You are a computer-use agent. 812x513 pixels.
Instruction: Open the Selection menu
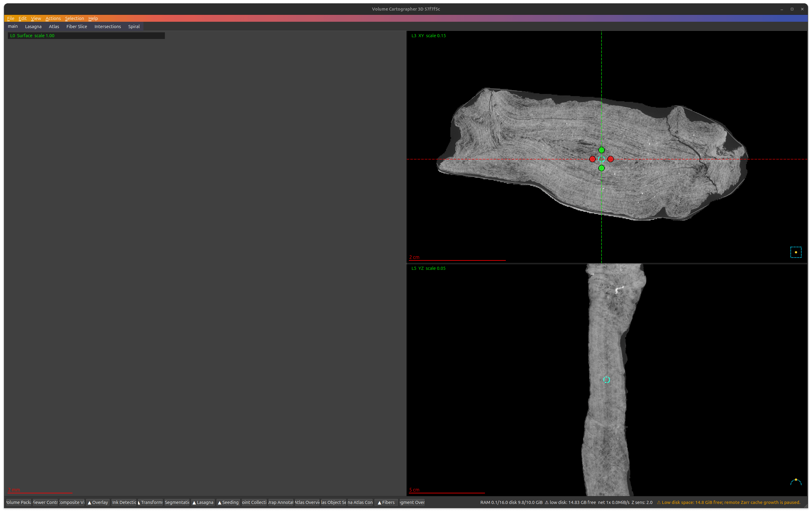[74, 18]
